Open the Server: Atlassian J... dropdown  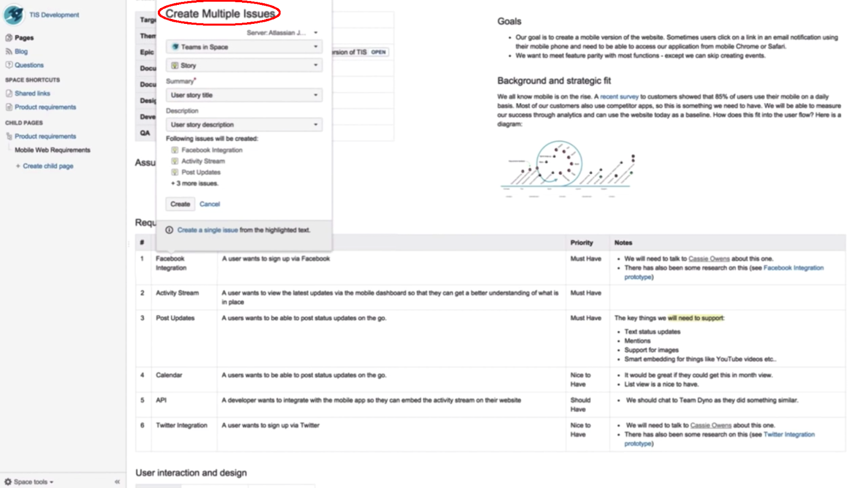point(282,33)
